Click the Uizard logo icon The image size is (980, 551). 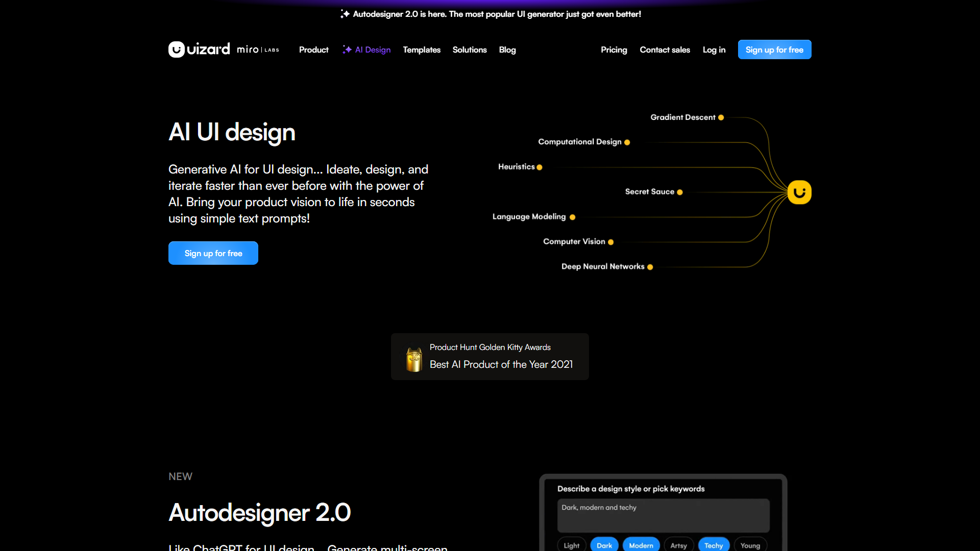[177, 49]
